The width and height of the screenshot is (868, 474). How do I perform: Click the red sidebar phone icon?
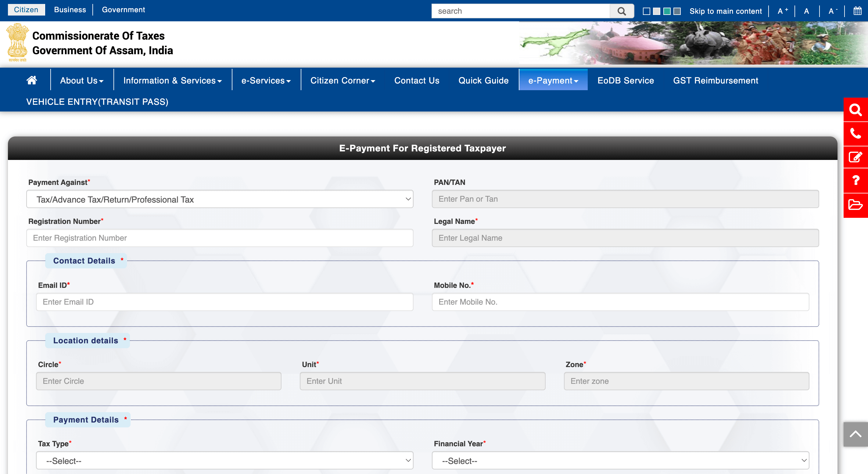(855, 134)
